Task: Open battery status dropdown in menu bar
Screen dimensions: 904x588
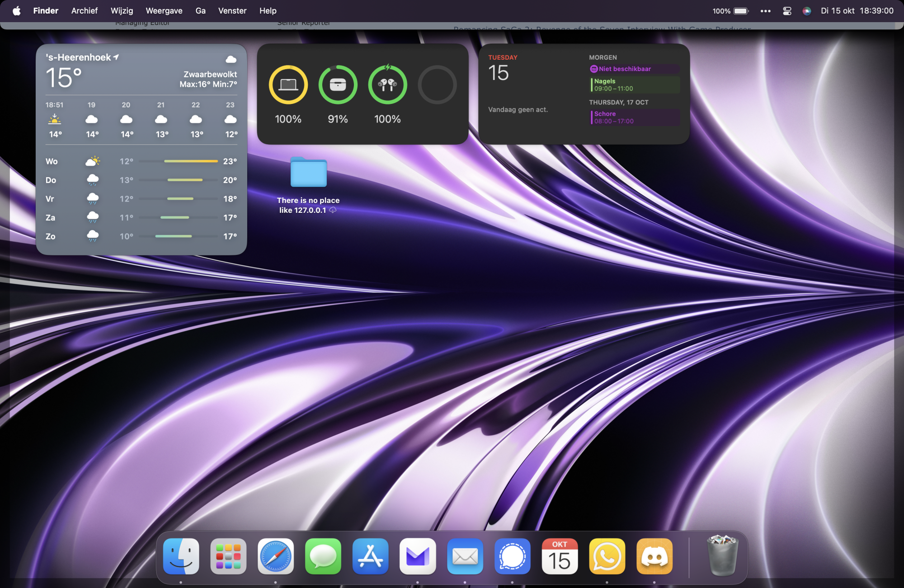Action: point(740,11)
